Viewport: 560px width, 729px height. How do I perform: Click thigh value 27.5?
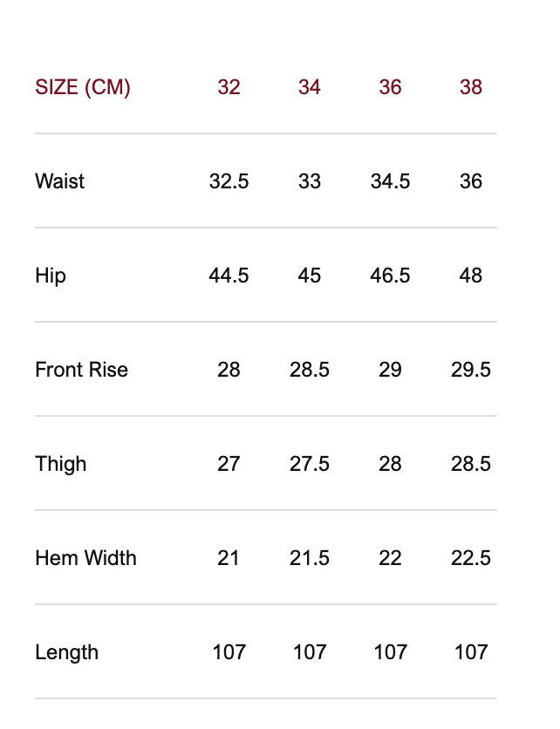pos(310,464)
